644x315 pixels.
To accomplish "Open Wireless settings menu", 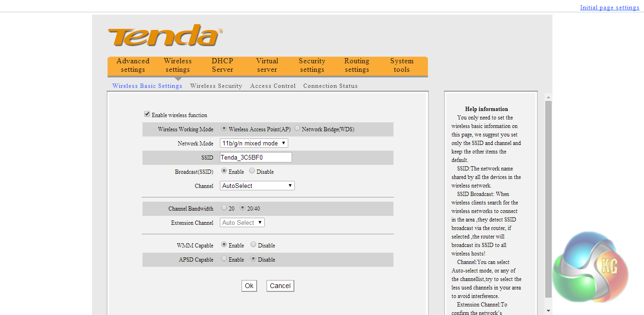I will pyautogui.click(x=177, y=65).
